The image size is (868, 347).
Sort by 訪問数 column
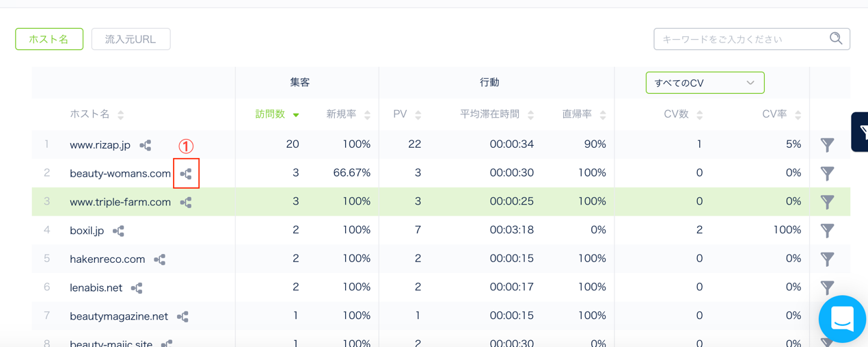click(277, 114)
